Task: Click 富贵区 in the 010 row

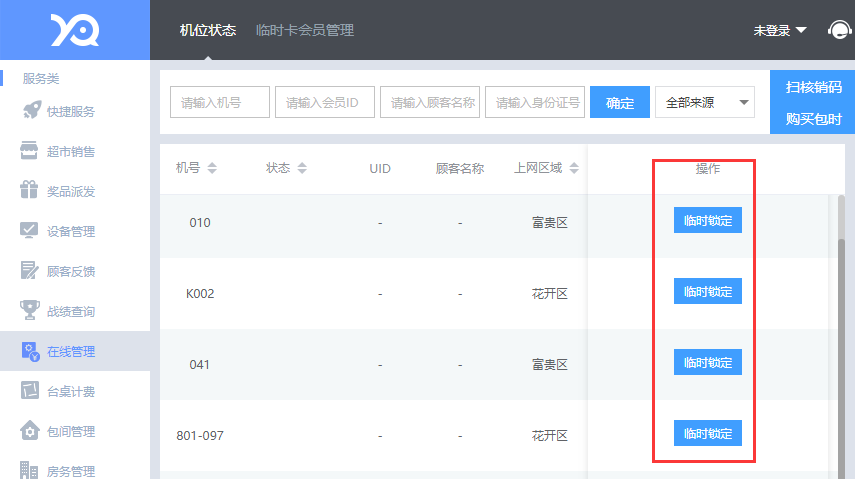Action: pyautogui.click(x=550, y=223)
